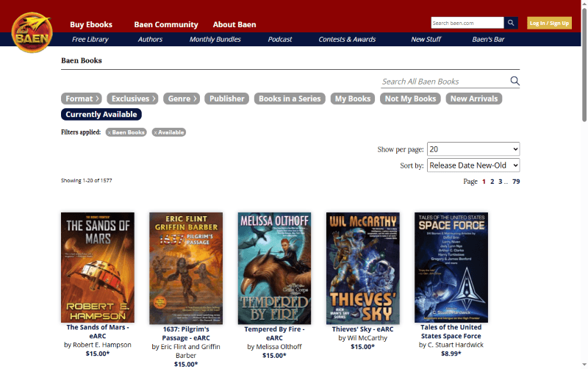The image size is (588, 369).
Task: Open the Baen Community menu
Action: tap(166, 24)
